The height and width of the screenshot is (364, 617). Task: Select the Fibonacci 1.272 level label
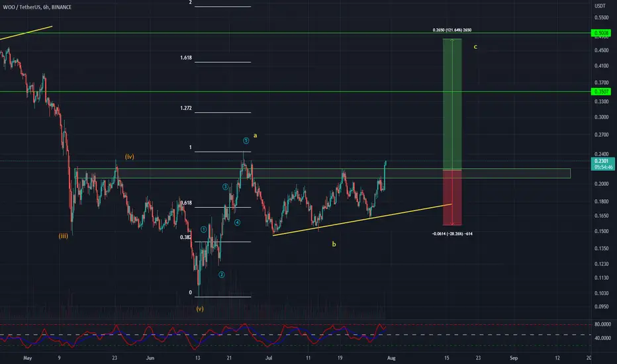point(186,108)
